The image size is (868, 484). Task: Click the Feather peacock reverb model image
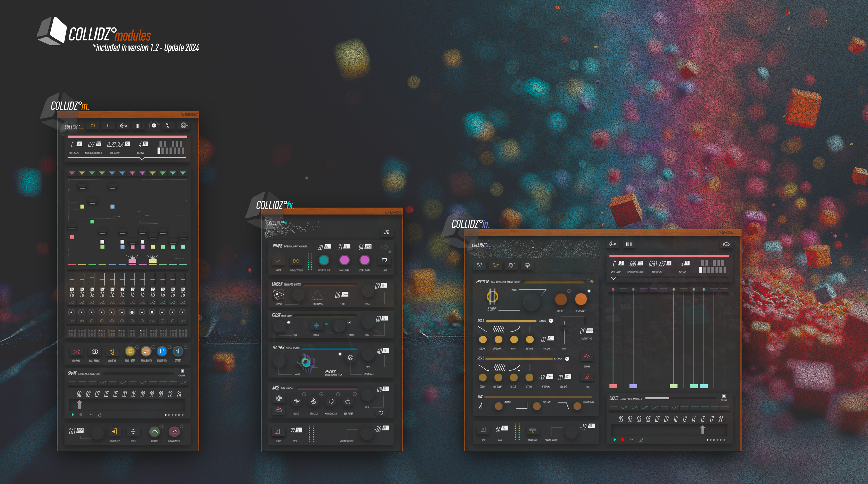click(306, 363)
